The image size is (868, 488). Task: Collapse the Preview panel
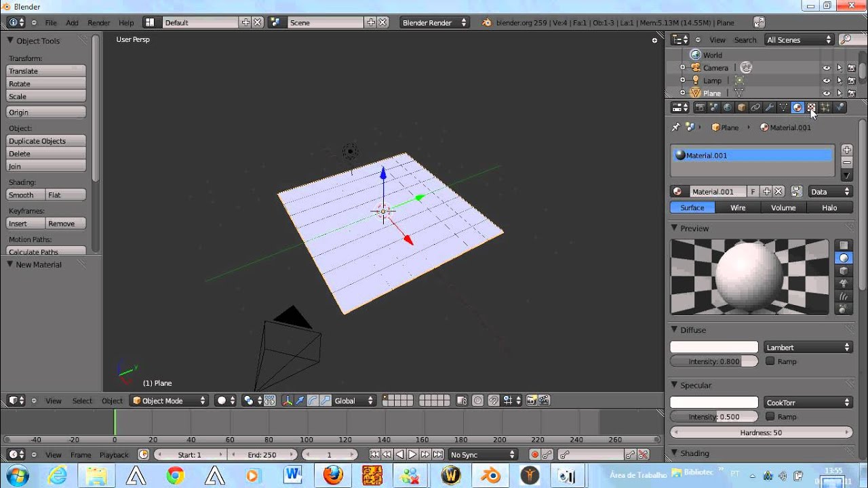pyautogui.click(x=675, y=228)
